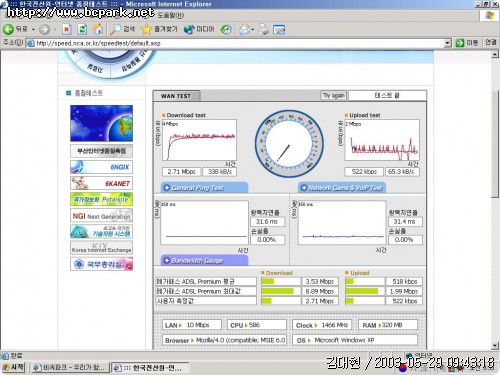
Task: Click the 518 kbps average upload value
Action: pyautogui.click(x=404, y=282)
